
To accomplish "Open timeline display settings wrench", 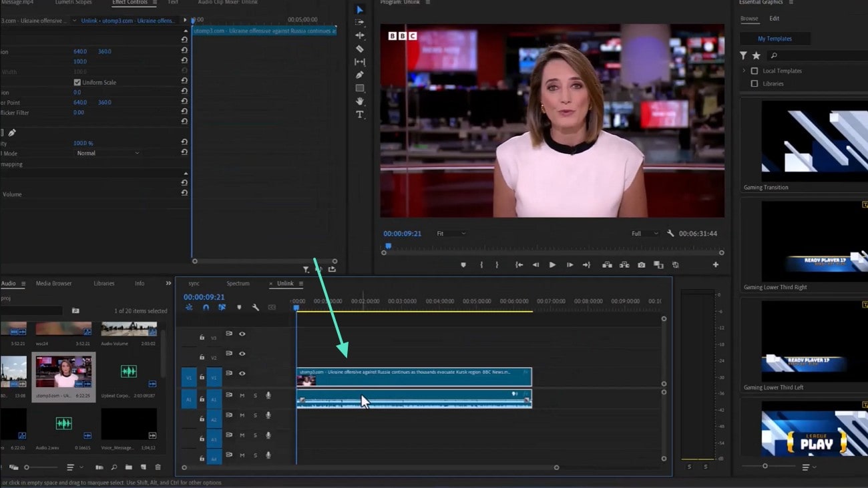I will tap(255, 308).
